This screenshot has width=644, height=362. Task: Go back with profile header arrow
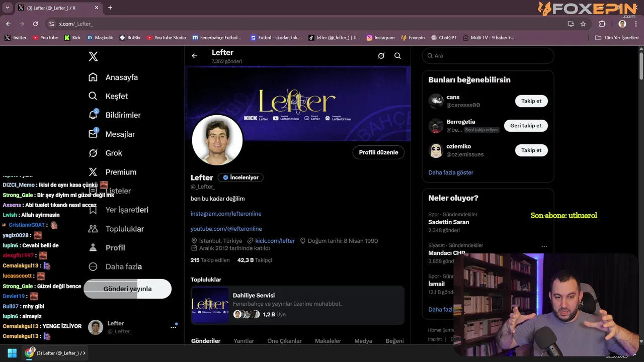click(195, 56)
